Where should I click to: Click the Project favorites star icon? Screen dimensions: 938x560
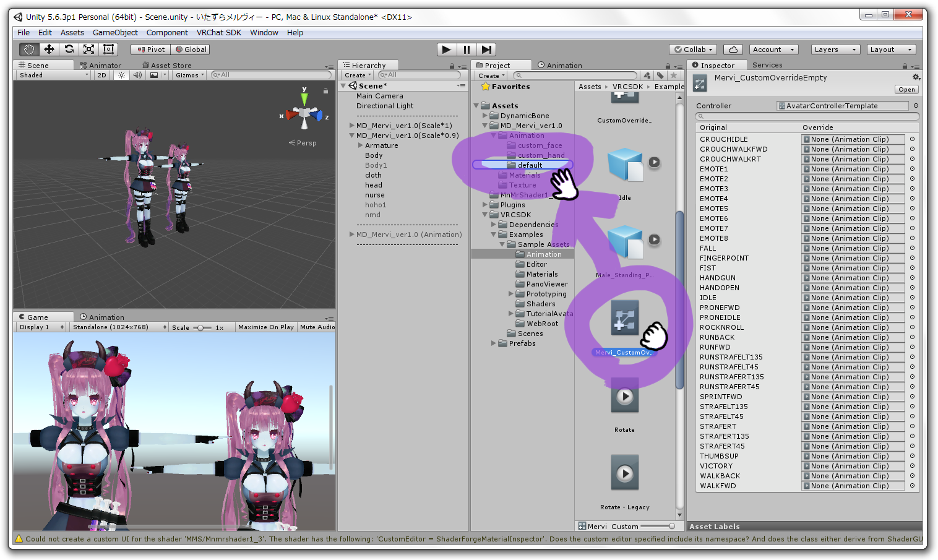673,75
